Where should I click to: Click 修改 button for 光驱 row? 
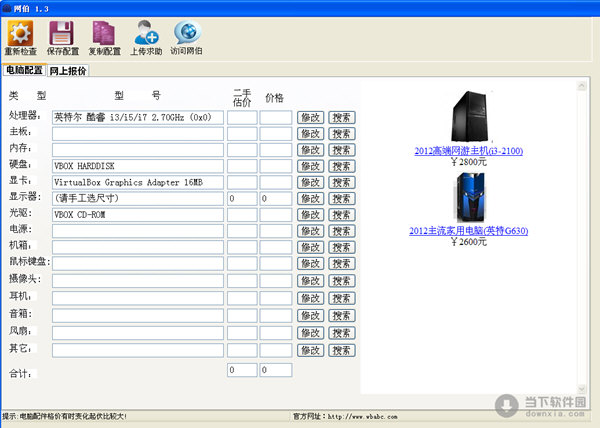pyautogui.click(x=311, y=215)
